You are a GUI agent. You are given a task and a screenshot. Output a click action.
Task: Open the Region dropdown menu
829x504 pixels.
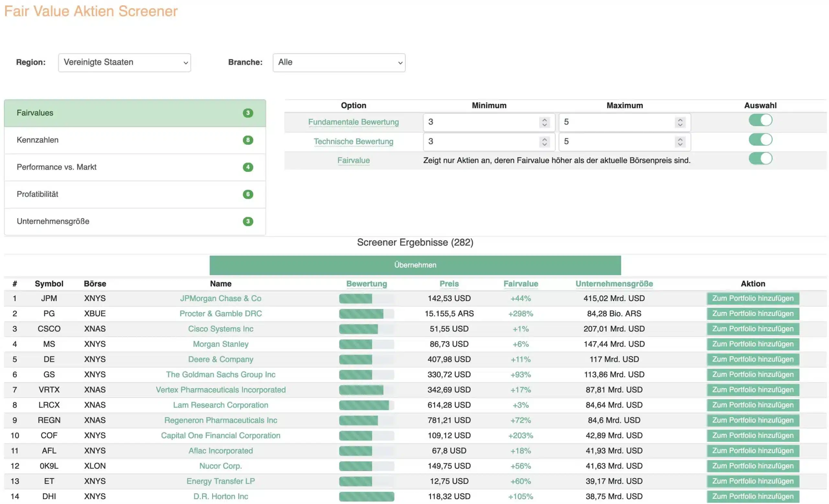pyautogui.click(x=124, y=62)
